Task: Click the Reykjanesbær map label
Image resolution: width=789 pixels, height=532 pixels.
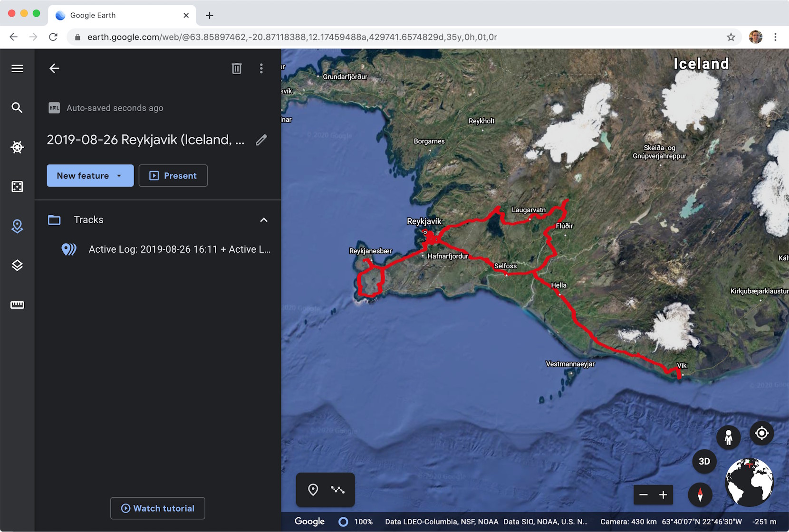Action: (371, 251)
